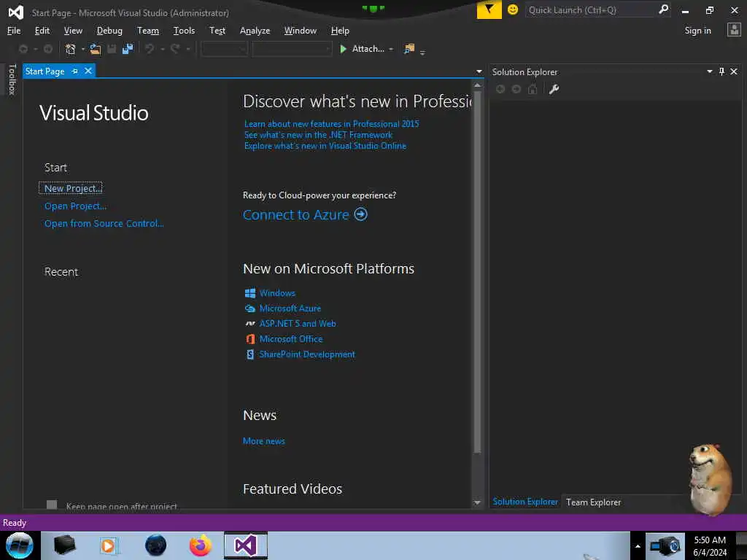The image size is (747, 560).
Task: Open the document tabs list dropdown
Action: (x=479, y=71)
